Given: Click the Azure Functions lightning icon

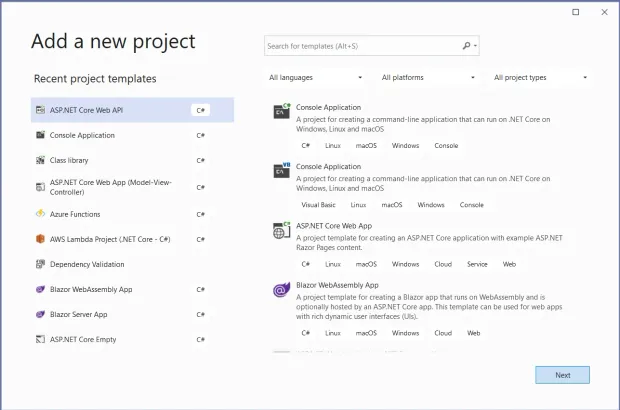Looking at the screenshot, I should click(x=40, y=214).
